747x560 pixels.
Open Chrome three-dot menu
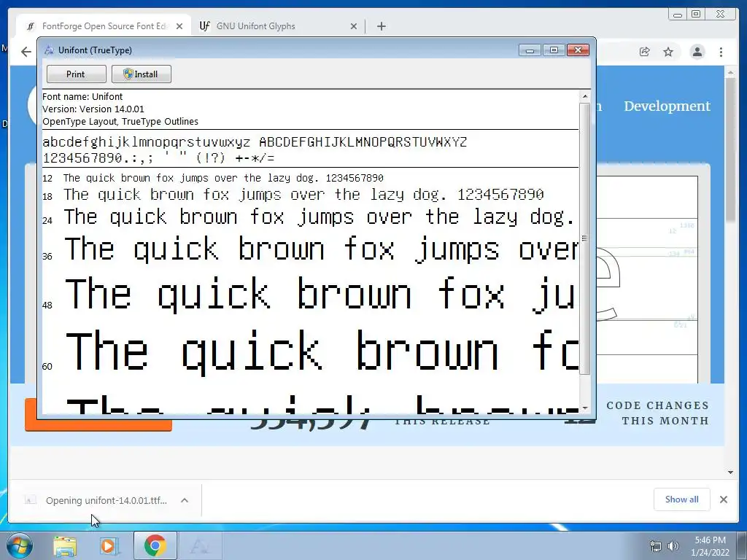[x=721, y=52]
